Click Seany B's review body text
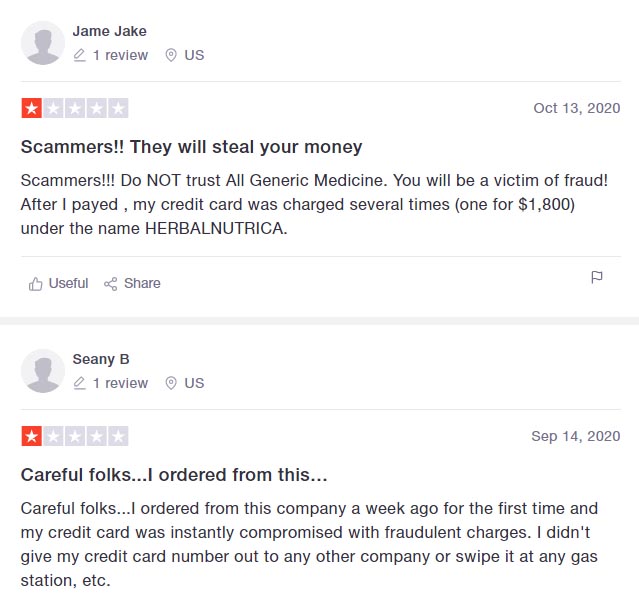 (309, 545)
